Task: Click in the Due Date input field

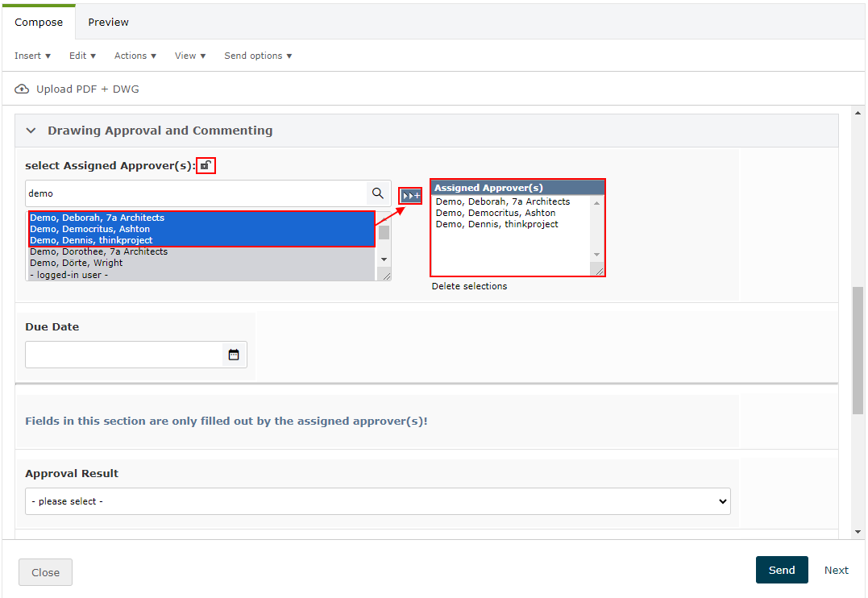Action: (124, 355)
